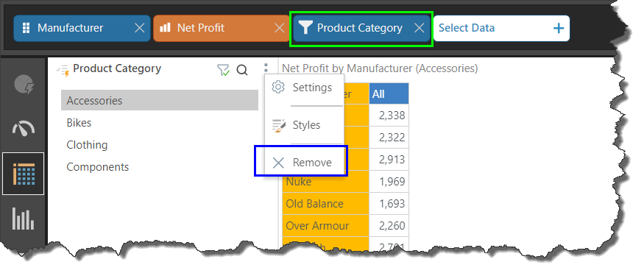Open the three-dot slicer context menu
The image size is (644, 273).
point(266,68)
